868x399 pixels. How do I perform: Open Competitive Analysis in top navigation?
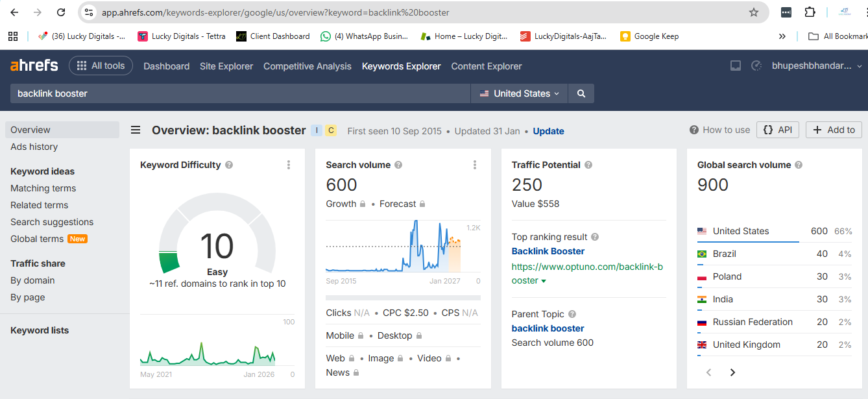pos(307,66)
